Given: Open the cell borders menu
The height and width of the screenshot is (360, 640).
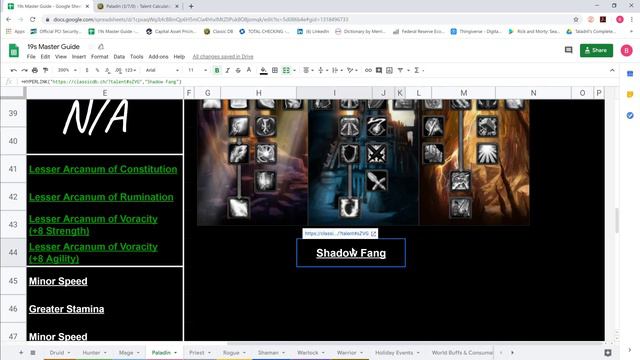Looking at the screenshot, I should [x=275, y=70].
